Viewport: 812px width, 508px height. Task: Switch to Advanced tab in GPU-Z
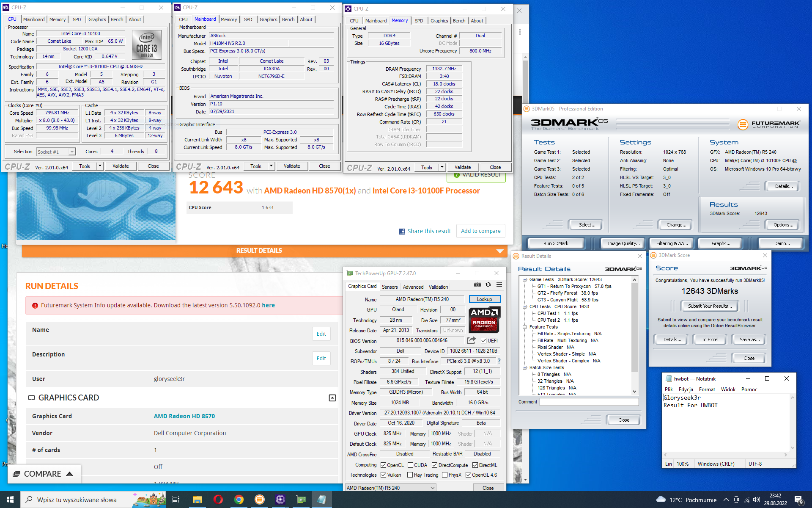[x=413, y=287]
